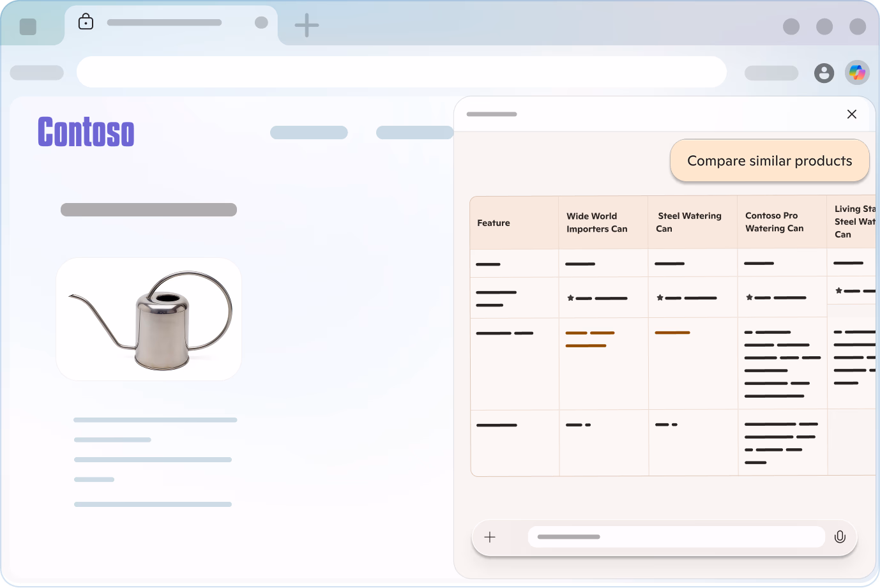Open a new browser tab
Viewport: 880px width, 588px height.
coord(307,26)
